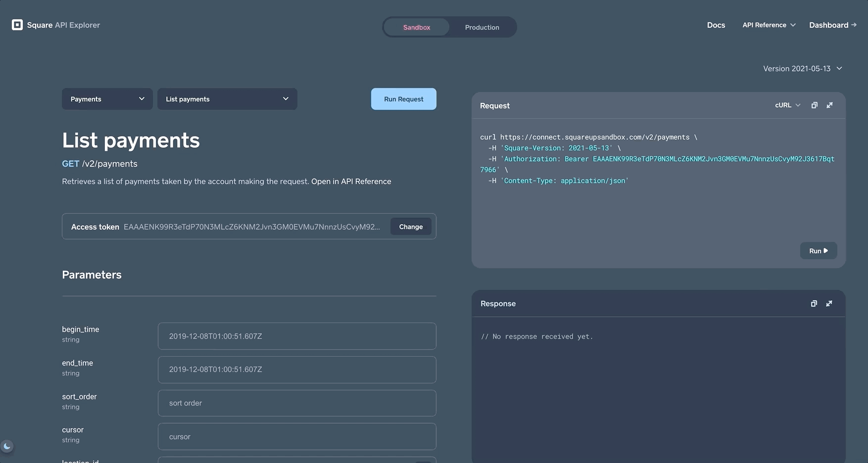
Task: Click the curl URL line in Request
Action: [x=589, y=138]
